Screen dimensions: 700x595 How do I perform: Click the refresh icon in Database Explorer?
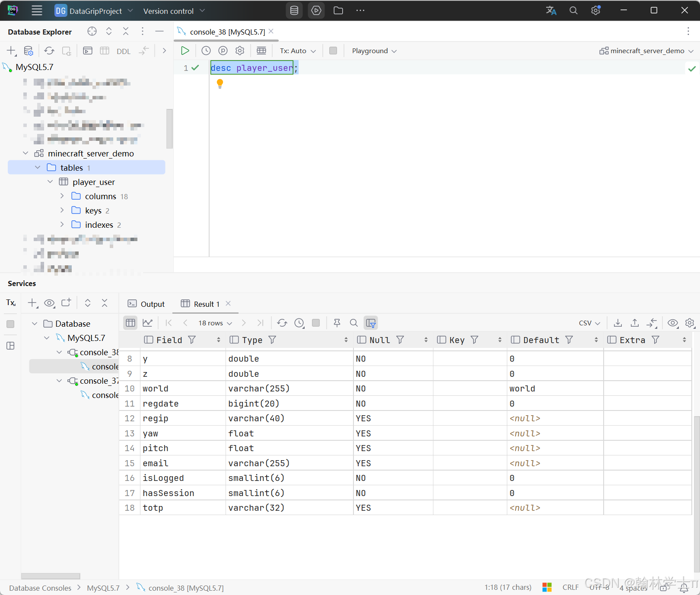(x=49, y=51)
